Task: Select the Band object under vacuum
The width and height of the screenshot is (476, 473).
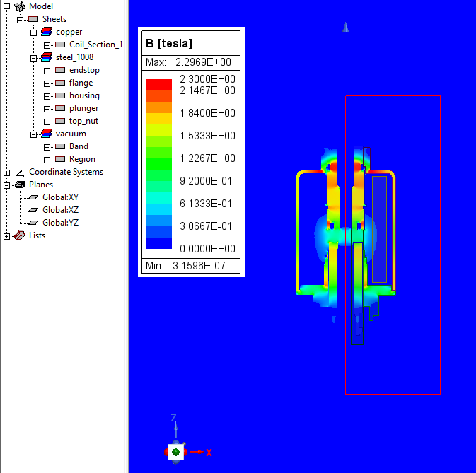Action: coord(79,146)
